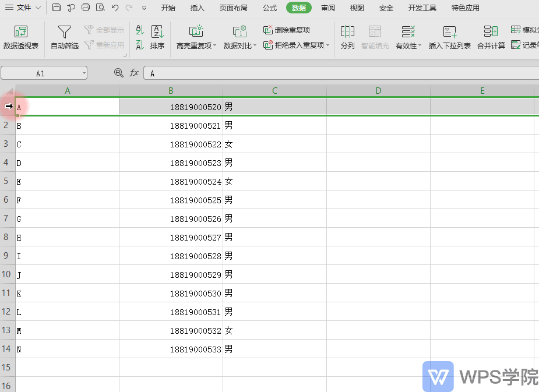539x392 pixels.
Task: Switch to the 公式 tab
Action: tap(270, 8)
